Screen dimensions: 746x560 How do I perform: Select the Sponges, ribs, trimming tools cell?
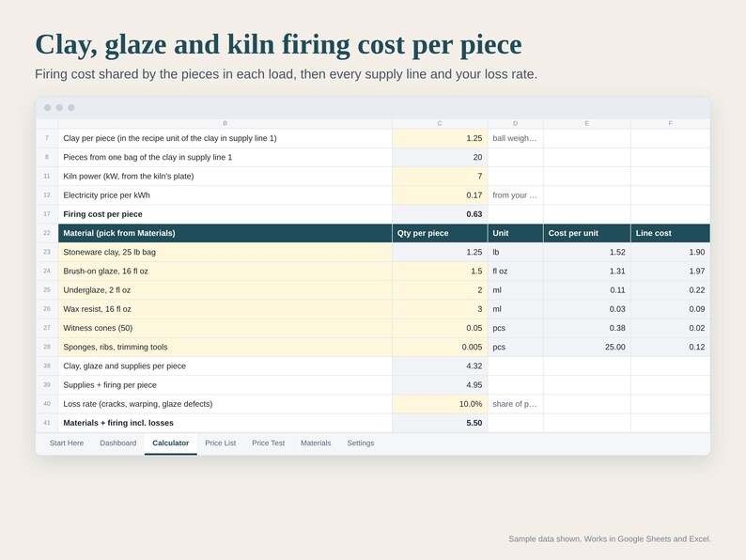pos(225,348)
